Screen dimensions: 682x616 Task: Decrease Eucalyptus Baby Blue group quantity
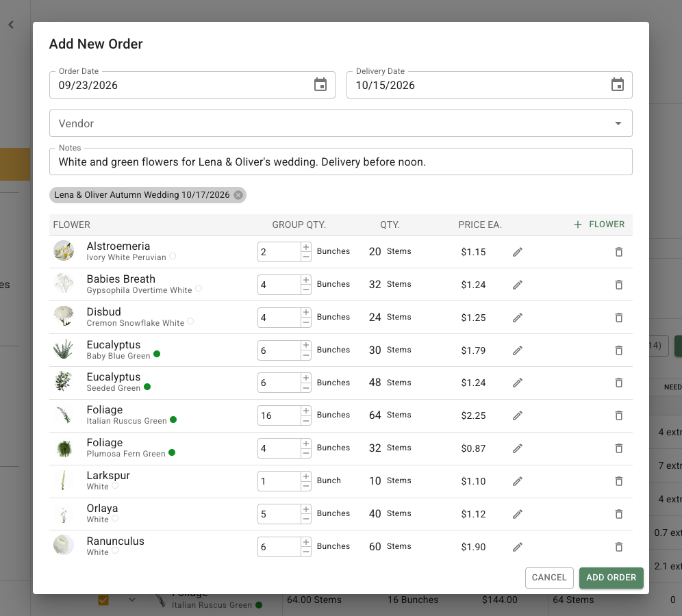coord(306,355)
